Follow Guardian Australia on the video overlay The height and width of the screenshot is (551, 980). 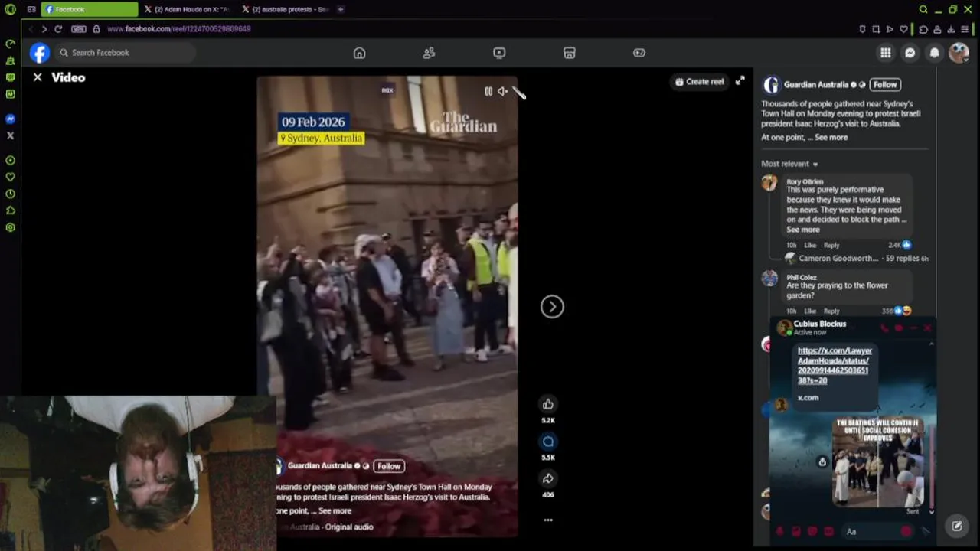pos(389,466)
